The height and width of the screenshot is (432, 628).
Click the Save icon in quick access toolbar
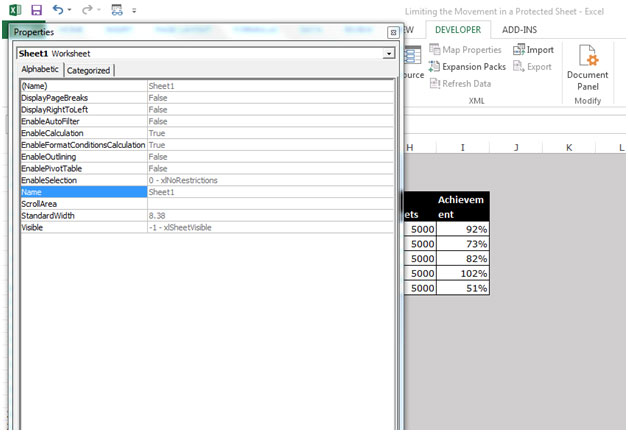[x=36, y=10]
